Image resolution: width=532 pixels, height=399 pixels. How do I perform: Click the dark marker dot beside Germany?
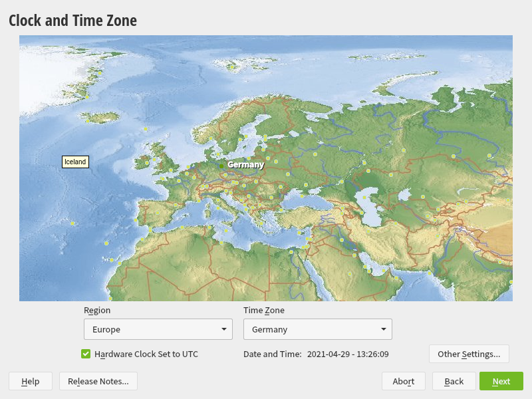click(221, 164)
